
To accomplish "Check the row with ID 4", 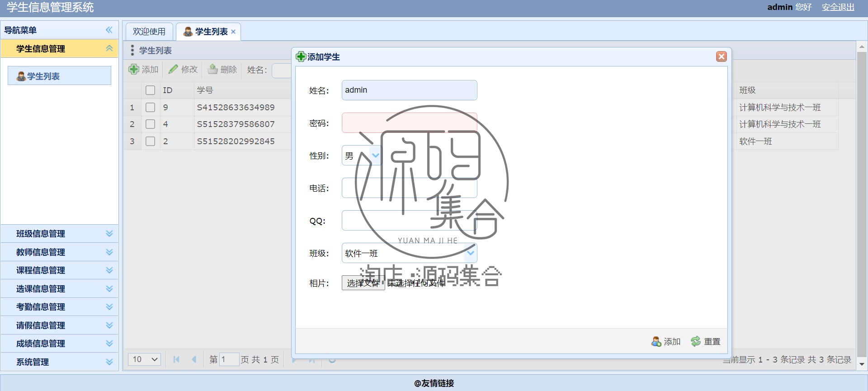I will pos(151,124).
